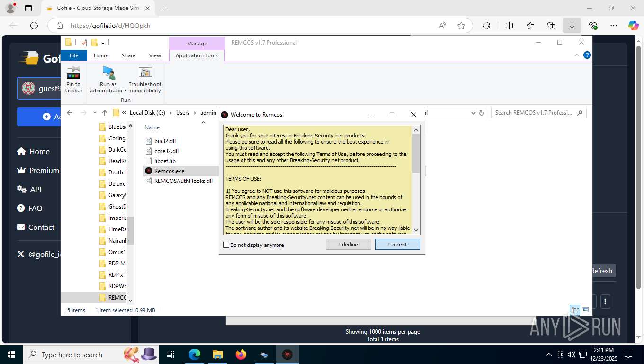Viewport: 644px width, 364px height.
Task: Open the File menu in Explorer
Action: pyautogui.click(x=74, y=55)
